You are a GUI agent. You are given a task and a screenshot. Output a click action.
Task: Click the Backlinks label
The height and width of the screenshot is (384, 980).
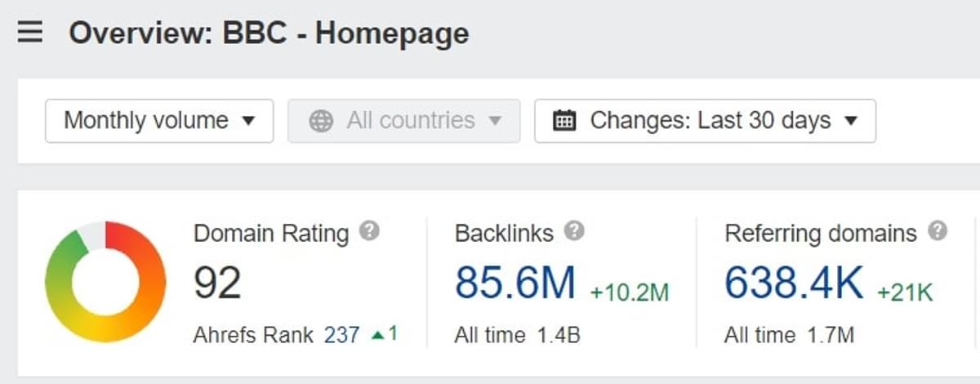[x=504, y=233]
